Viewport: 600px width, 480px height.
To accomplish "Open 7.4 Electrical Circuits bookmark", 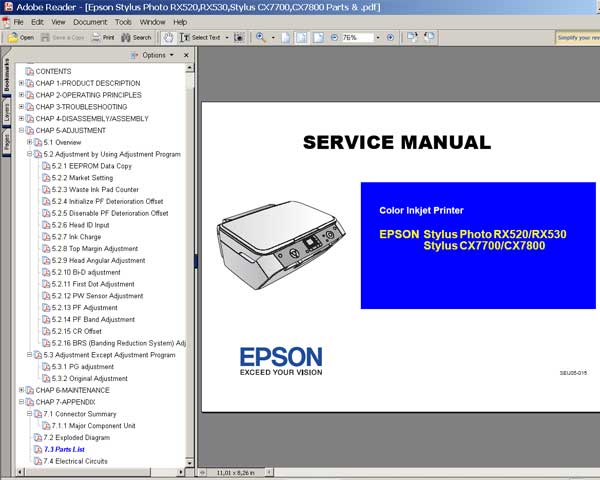I will click(x=75, y=461).
